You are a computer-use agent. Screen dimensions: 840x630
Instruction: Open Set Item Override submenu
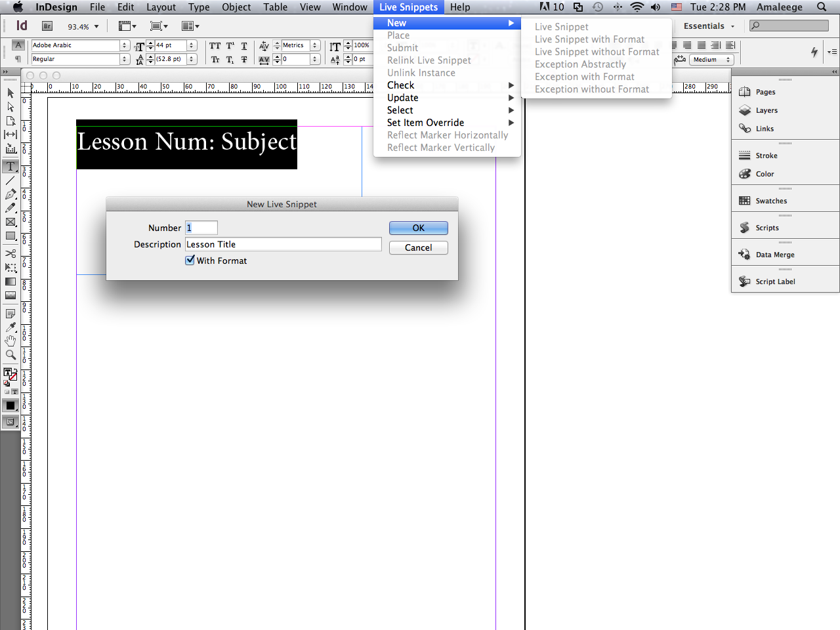[447, 123]
